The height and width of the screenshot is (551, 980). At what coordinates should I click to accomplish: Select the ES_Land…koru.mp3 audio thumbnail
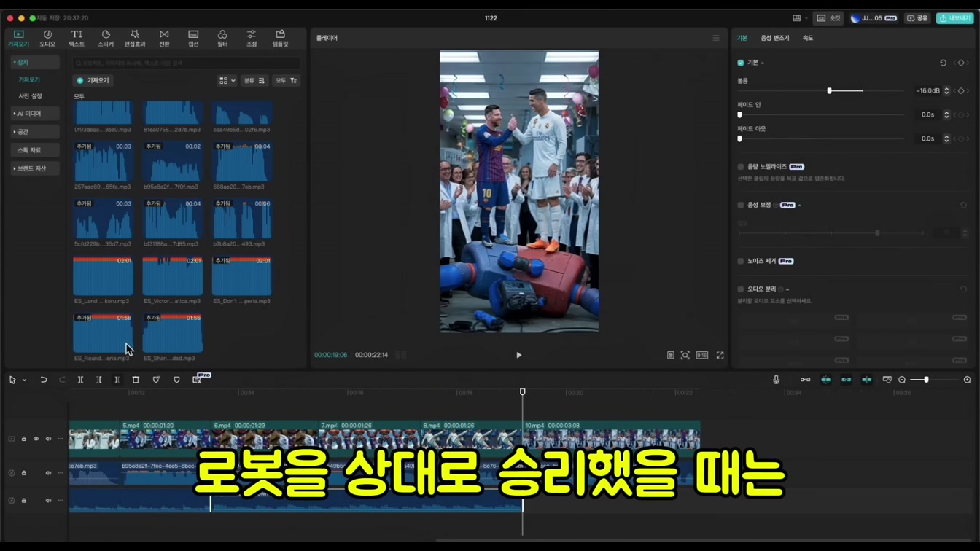103,275
